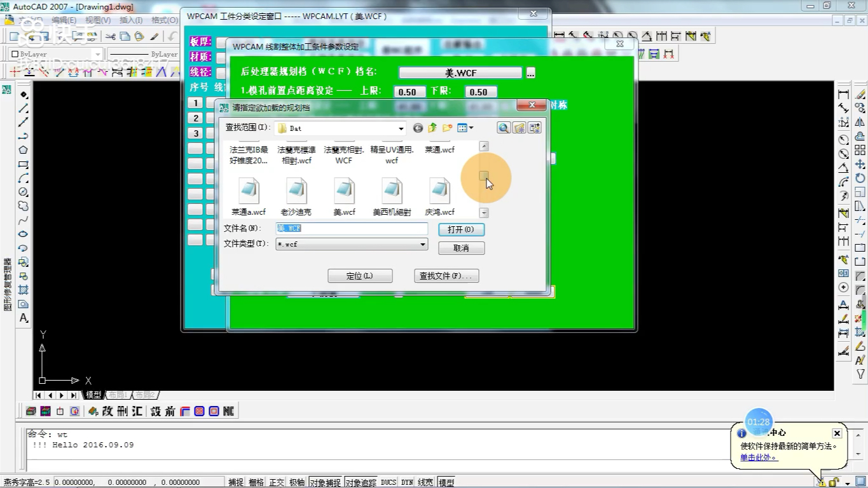868x488 pixels.
Task: Click the 查找文件(F)... button
Action: point(446,276)
